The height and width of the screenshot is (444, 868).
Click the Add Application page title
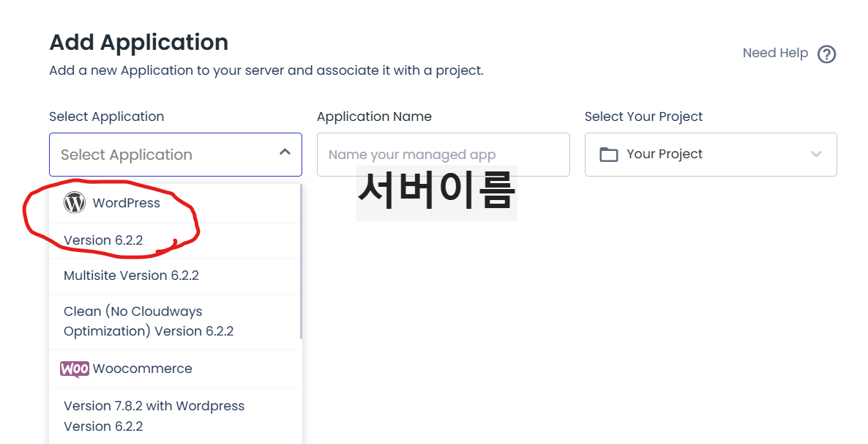tap(138, 42)
